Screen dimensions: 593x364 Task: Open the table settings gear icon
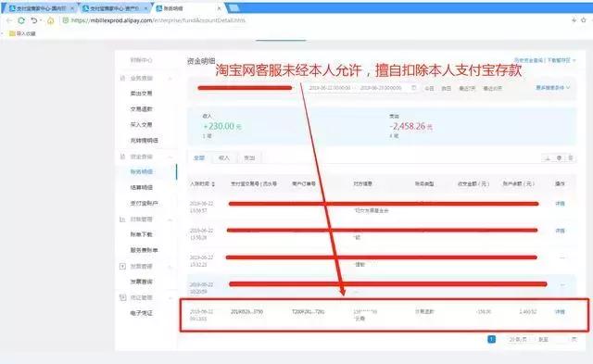tap(559, 158)
